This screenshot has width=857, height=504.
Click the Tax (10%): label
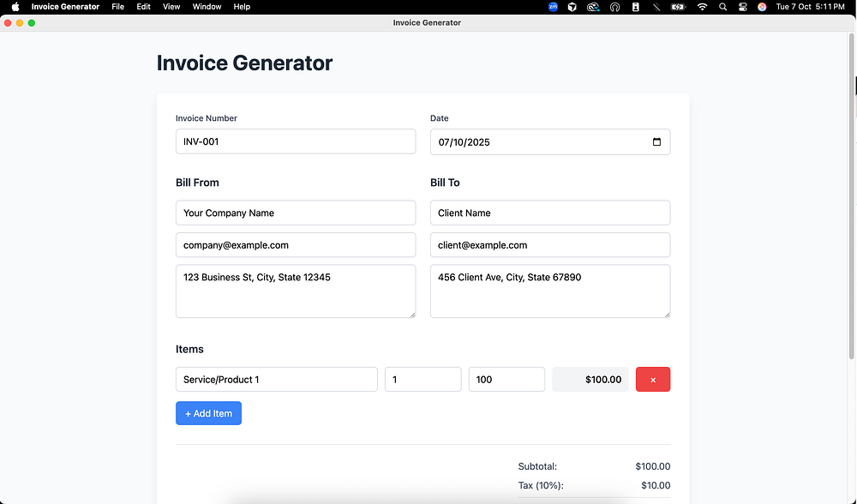pos(541,485)
